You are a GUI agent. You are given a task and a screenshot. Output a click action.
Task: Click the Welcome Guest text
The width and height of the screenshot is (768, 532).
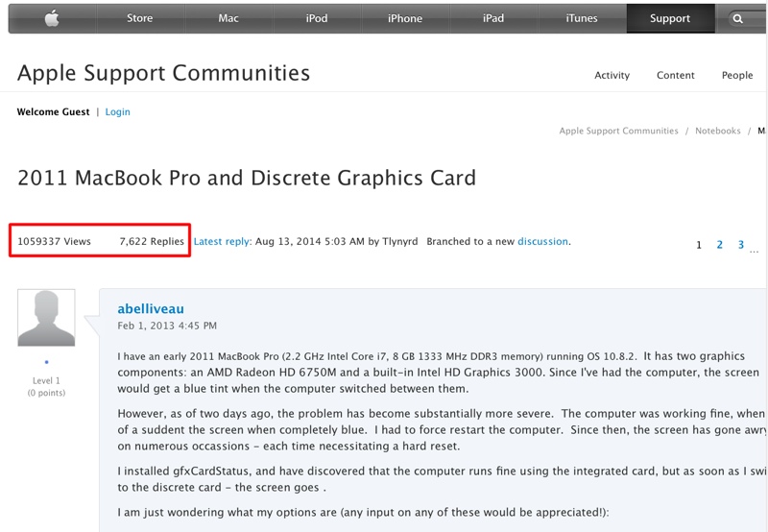click(54, 111)
